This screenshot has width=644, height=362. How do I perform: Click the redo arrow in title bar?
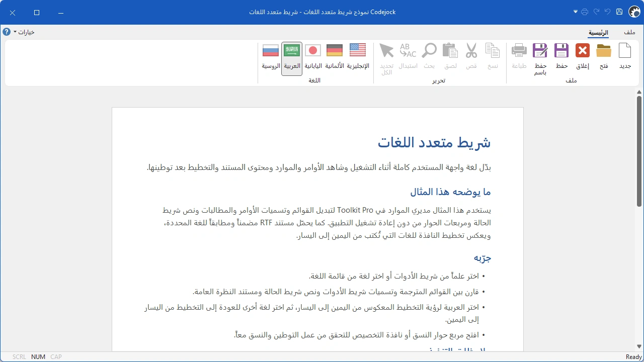tap(596, 12)
